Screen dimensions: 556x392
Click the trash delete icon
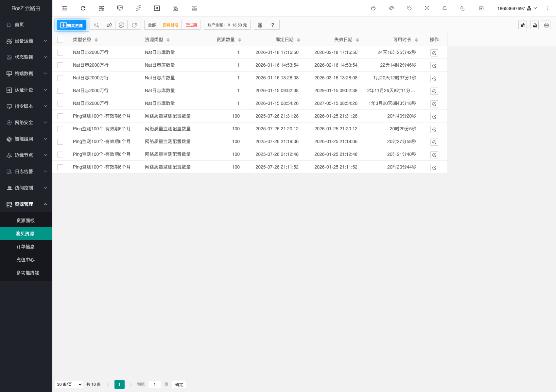(260, 25)
